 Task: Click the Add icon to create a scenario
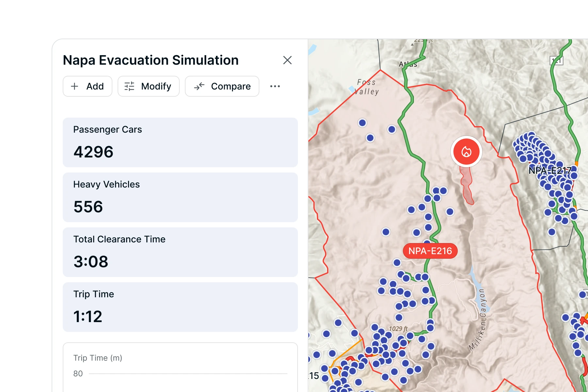click(74, 86)
